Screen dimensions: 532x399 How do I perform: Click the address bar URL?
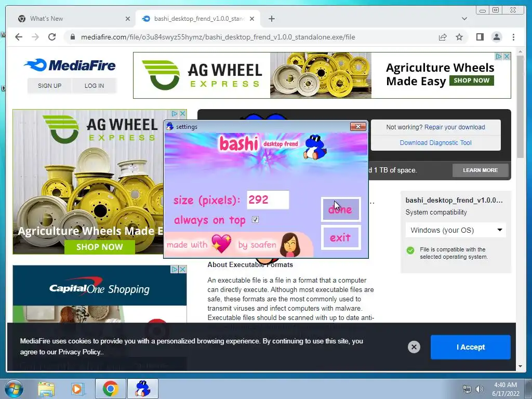218,37
